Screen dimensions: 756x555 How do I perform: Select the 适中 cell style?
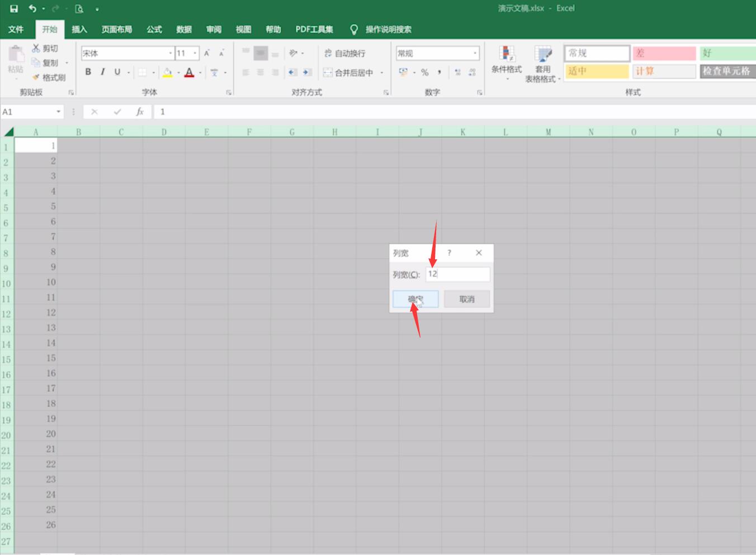pyautogui.click(x=597, y=71)
